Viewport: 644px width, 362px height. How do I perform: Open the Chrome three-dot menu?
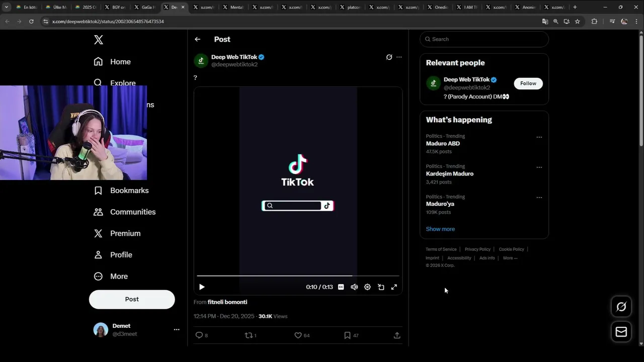tap(636, 22)
